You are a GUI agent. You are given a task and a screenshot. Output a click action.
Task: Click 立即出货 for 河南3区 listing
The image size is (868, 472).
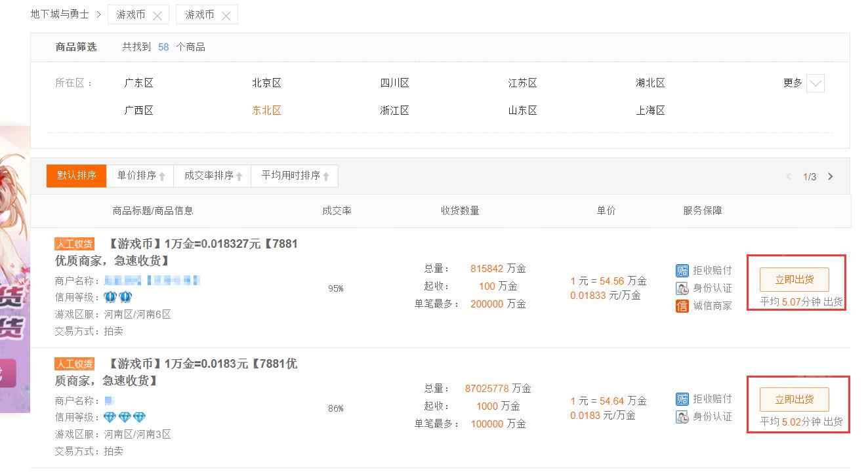point(795,399)
